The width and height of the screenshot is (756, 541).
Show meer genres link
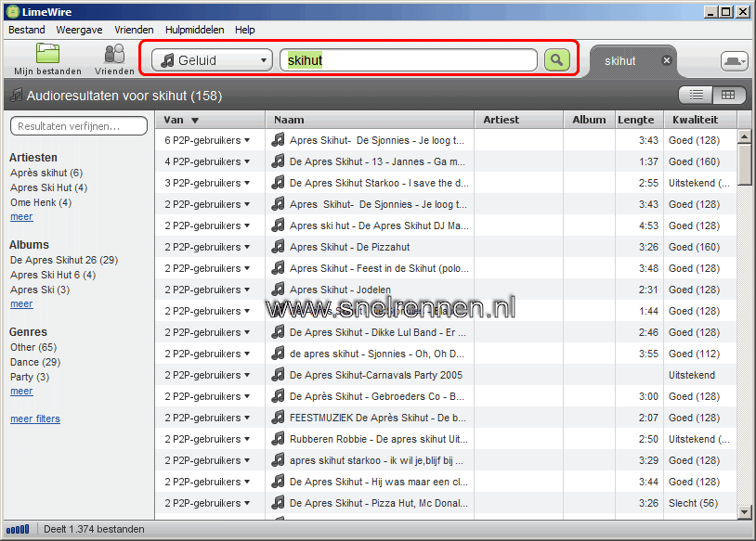(x=21, y=392)
